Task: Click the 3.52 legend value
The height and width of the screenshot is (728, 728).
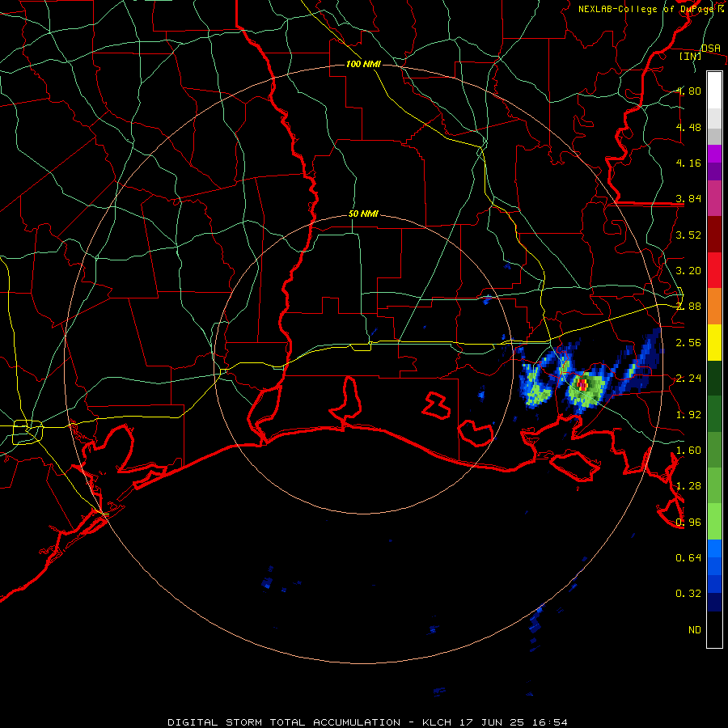Action: coord(688,235)
